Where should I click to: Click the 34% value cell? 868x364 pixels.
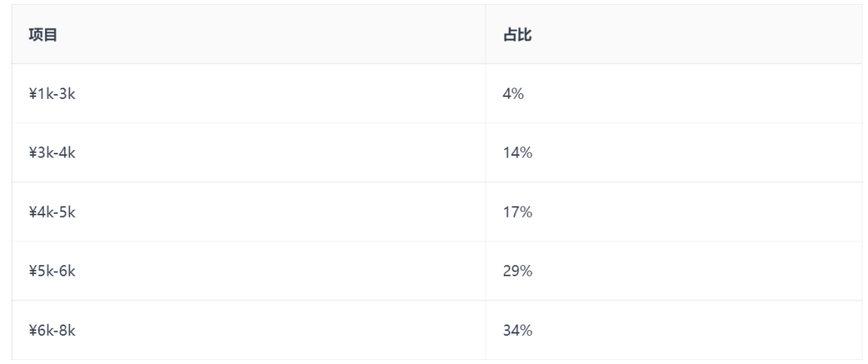tap(518, 330)
